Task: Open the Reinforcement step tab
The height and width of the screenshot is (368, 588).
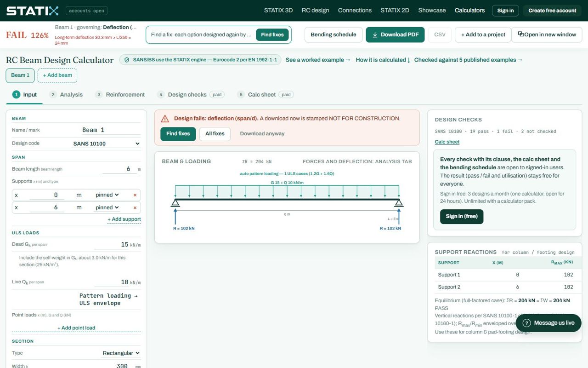Action: point(120,95)
